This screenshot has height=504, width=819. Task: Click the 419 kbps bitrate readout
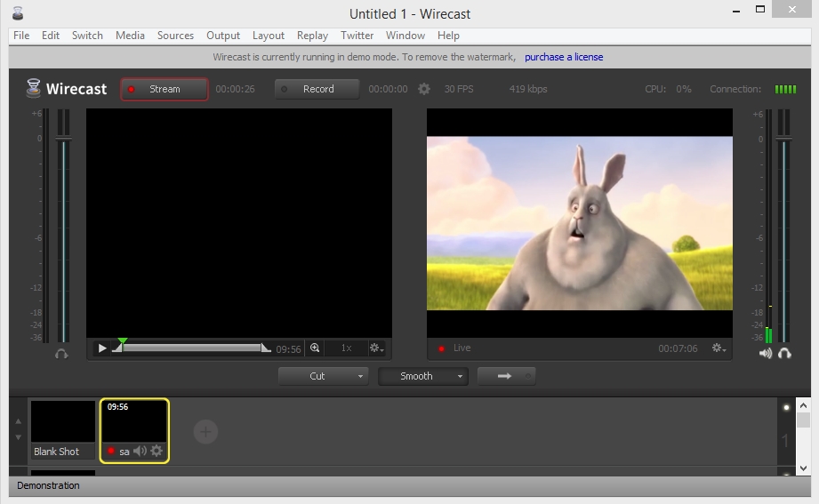pos(528,89)
